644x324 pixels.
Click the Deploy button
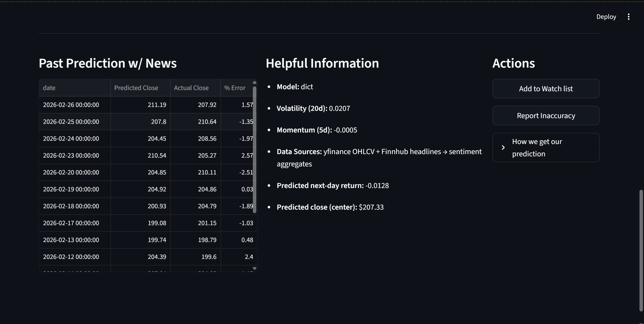click(606, 17)
